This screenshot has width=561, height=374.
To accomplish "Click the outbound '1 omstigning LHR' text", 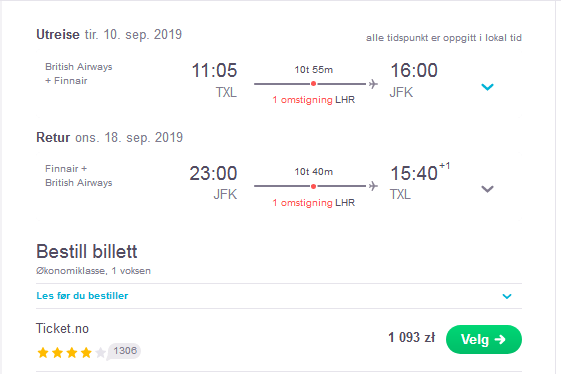I will (x=313, y=100).
